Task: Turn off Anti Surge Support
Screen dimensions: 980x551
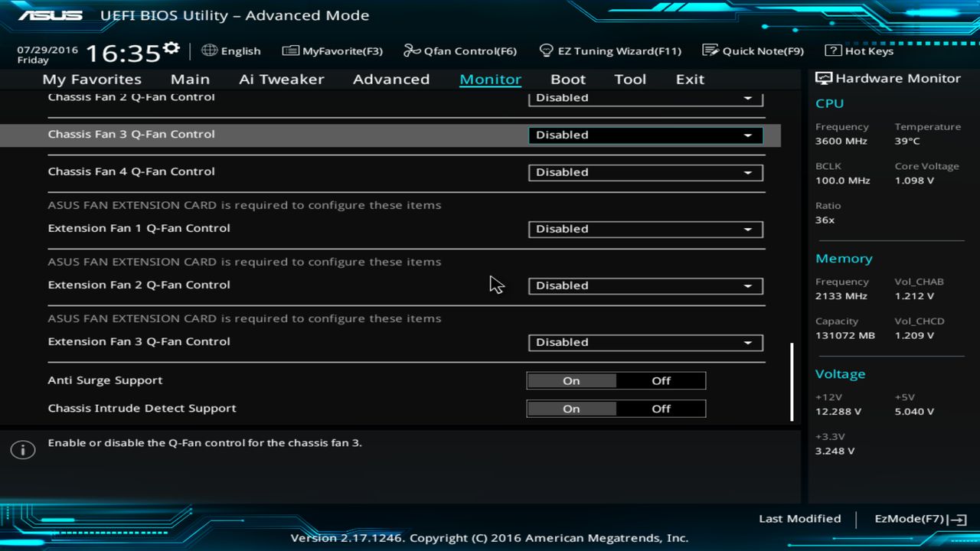Action: point(660,380)
